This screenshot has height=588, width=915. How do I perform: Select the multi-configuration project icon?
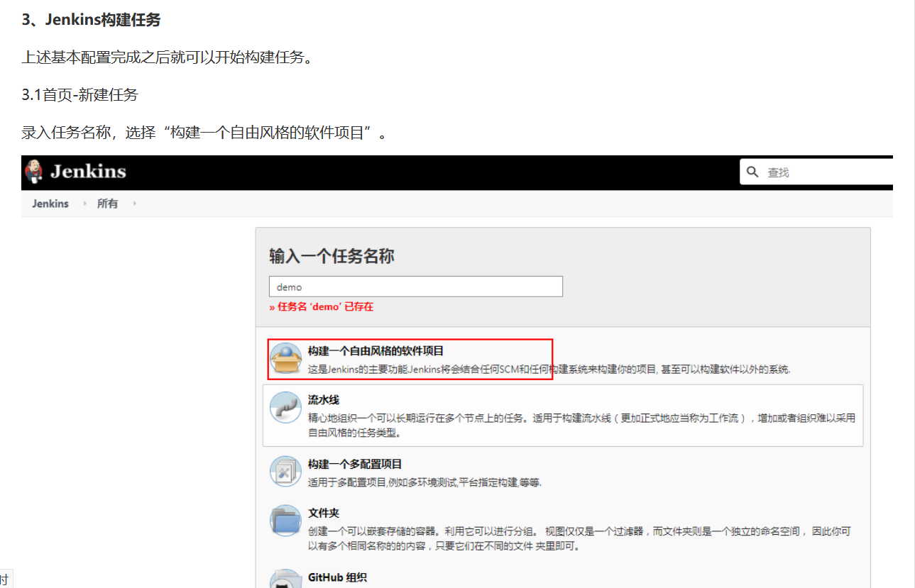[x=285, y=472]
